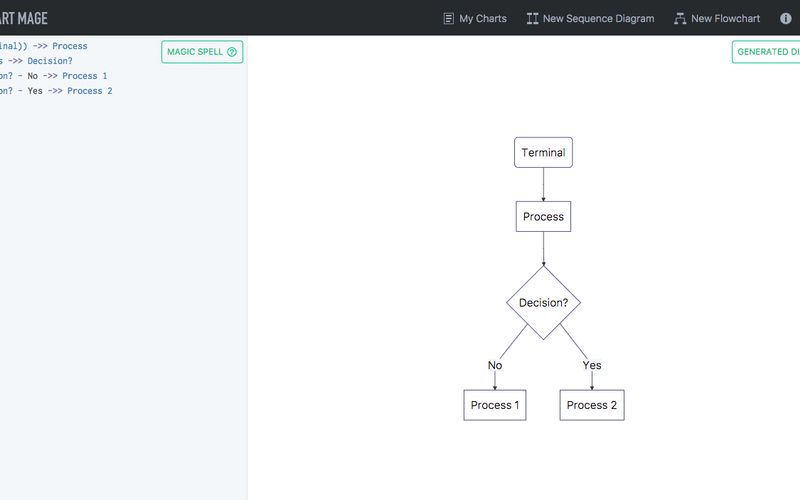The image size is (800, 500).
Task: Select the Process node in the flowchart
Action: click(543, 216)
